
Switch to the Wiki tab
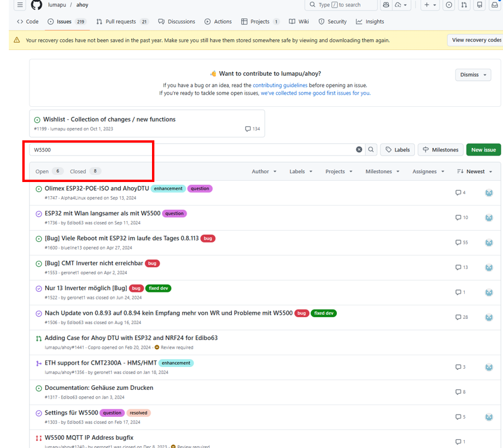tap(299, 22)
